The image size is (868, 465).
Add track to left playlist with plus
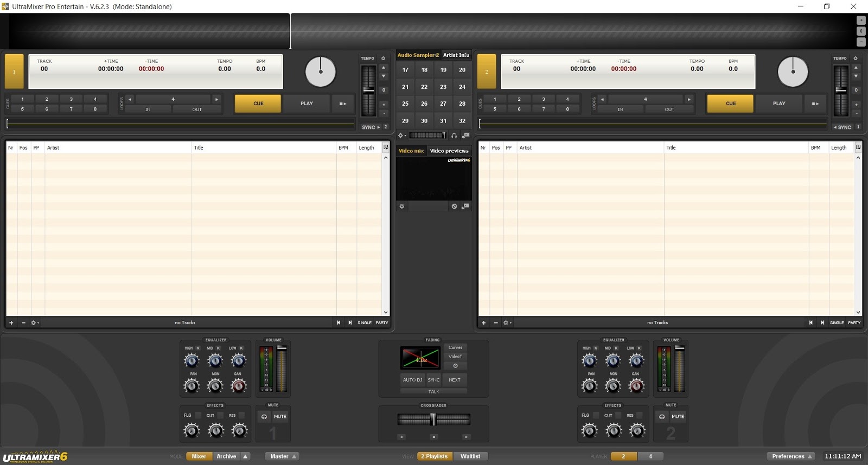(11, 322)
